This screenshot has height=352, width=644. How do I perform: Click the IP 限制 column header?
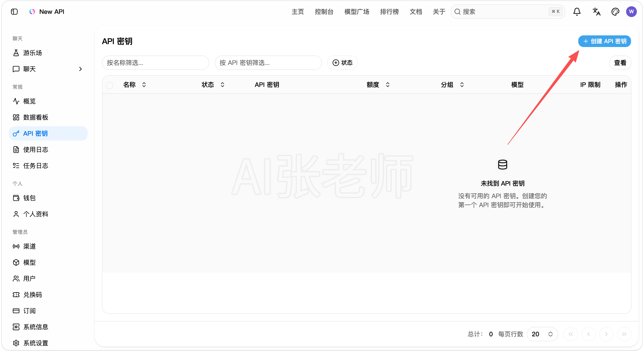(590, 85)
